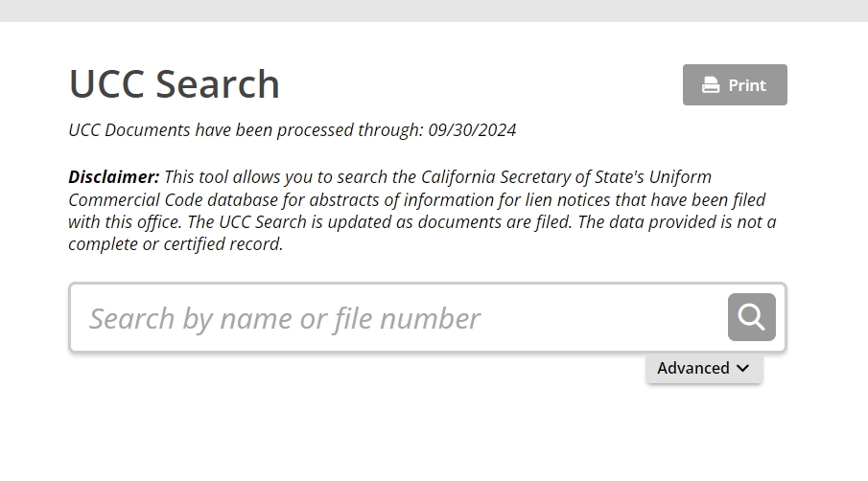This screenshot has height=481, width=868.
Task: Click the 'complete or certified record' text
Action: (x=176, y=244)
